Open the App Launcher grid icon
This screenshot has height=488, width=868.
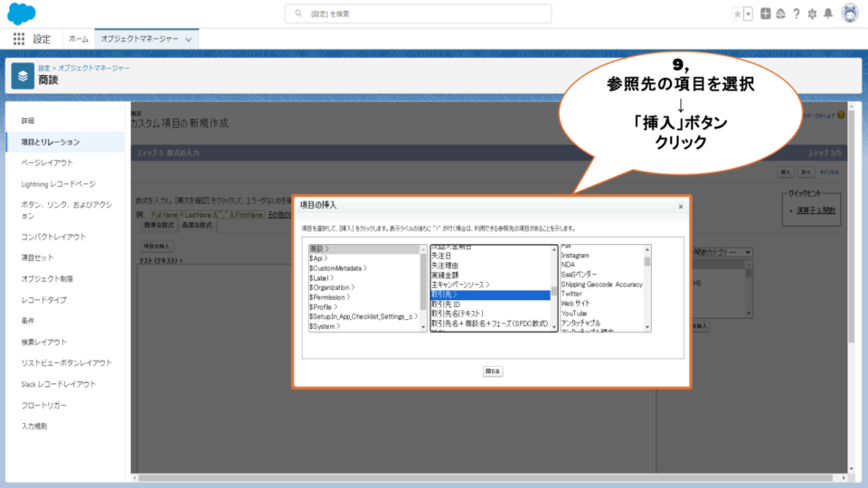[x=19, y=39]
